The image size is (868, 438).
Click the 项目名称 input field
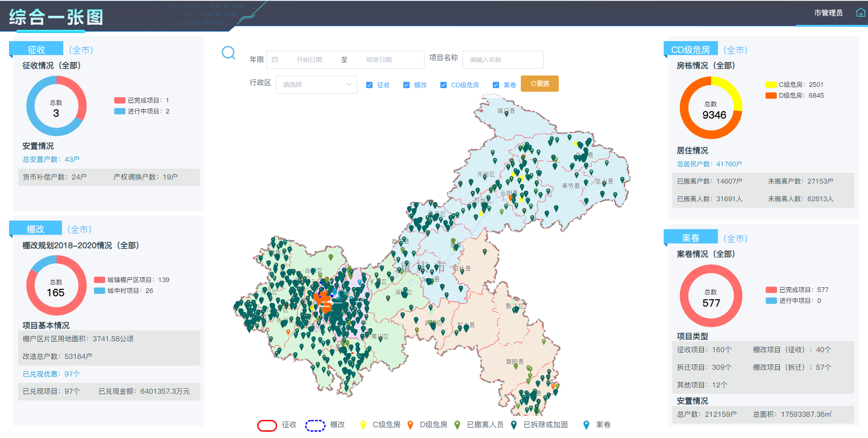pos(503,60)
